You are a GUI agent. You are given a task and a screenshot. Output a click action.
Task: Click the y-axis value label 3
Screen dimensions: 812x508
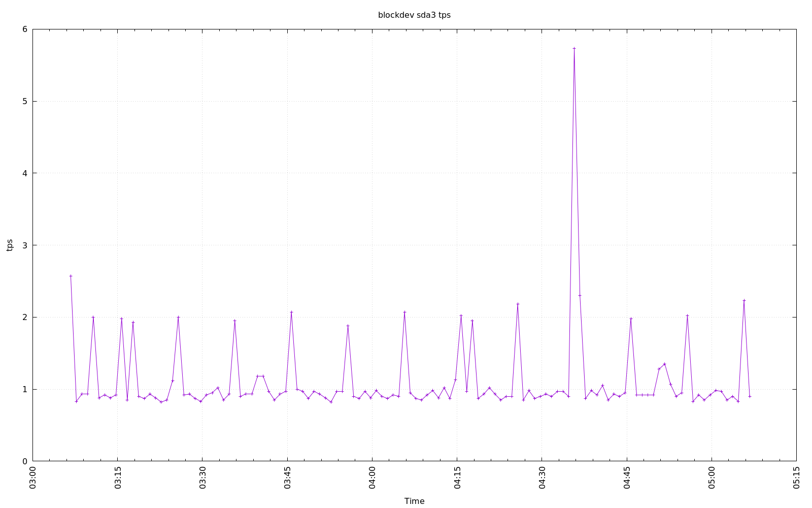24,245
